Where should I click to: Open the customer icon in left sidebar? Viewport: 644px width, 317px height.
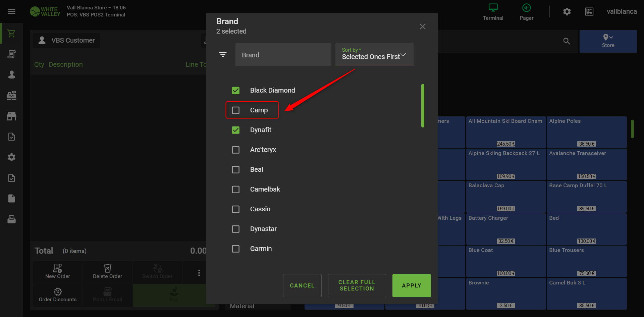pyautogui.click(x=12, y=75)
